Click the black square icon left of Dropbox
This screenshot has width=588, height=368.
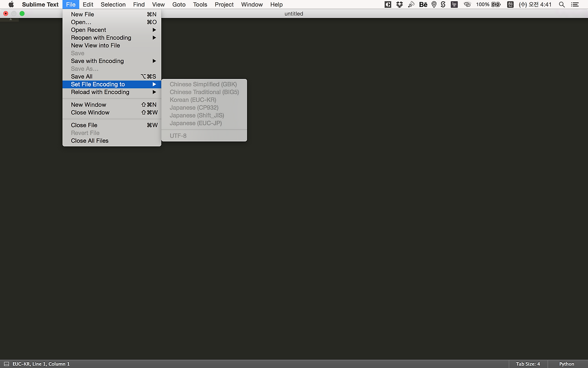[388, 5]
